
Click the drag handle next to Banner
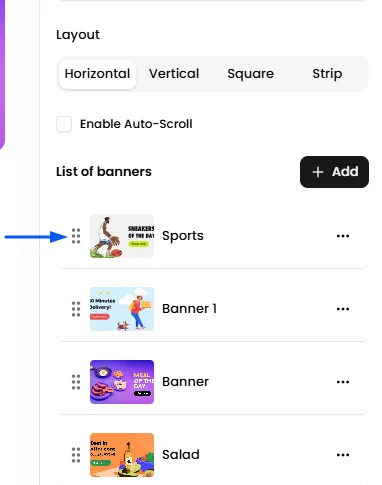pos(76,382)
